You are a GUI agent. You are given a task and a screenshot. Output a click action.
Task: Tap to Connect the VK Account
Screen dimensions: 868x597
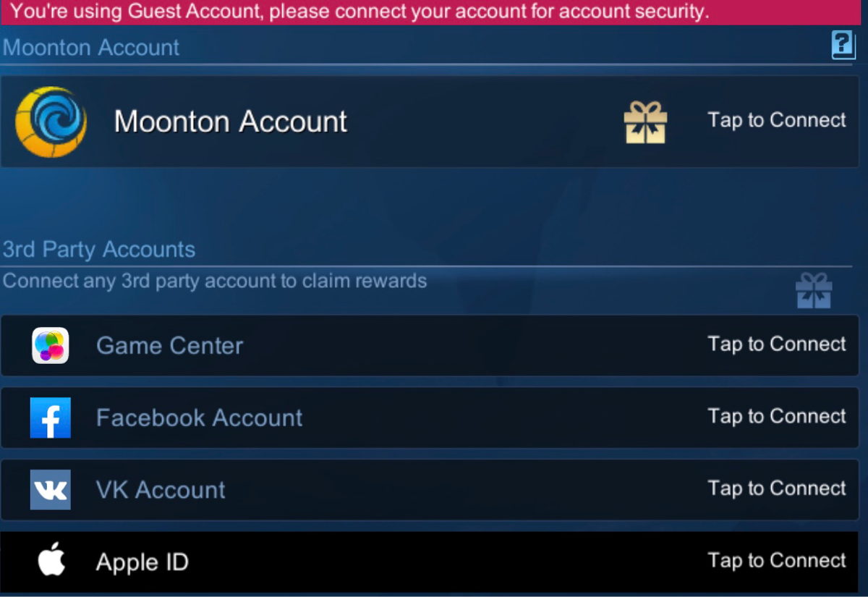[x=777, y=488]
